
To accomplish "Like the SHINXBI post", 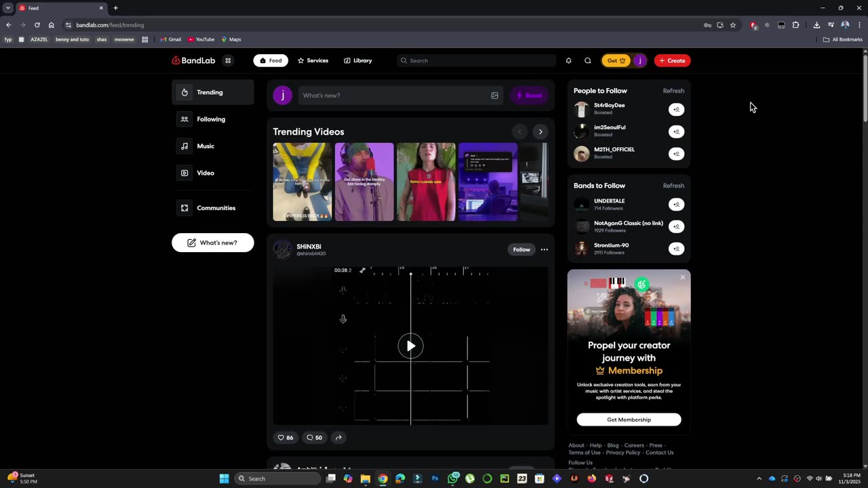I will [x=285, y=437].
